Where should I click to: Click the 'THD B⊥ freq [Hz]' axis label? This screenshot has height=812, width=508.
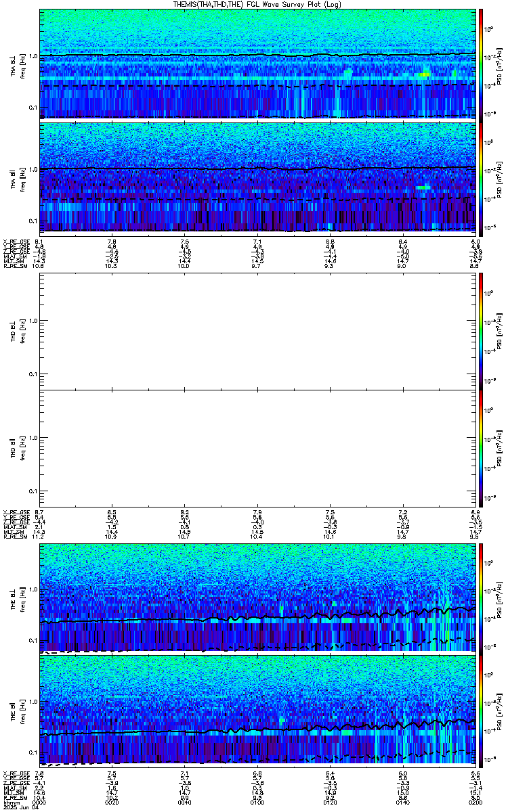16,330
